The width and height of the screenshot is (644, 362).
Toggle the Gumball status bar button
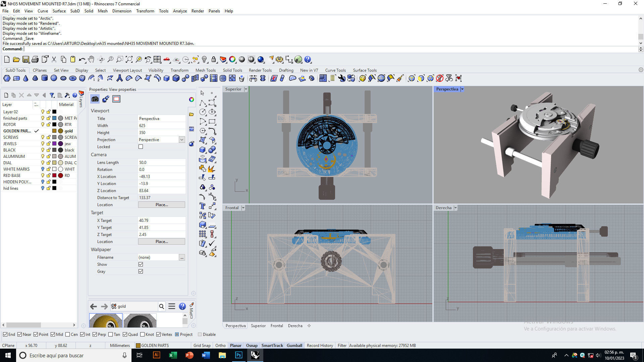click(294, 346)
